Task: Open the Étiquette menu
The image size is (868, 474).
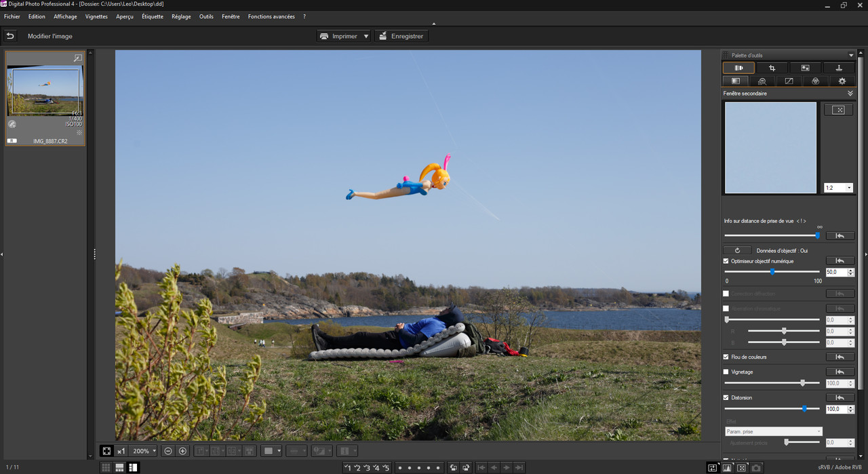Action: tap(153, 16)
